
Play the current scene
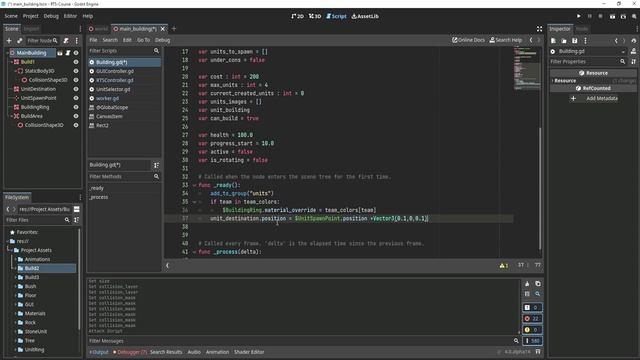[612, 16]
